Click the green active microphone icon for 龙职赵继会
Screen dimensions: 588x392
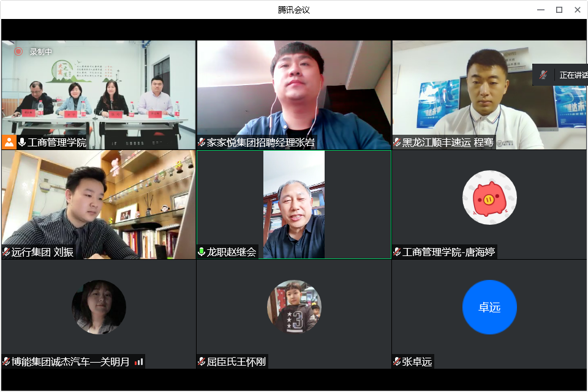(x=202, y=252)
